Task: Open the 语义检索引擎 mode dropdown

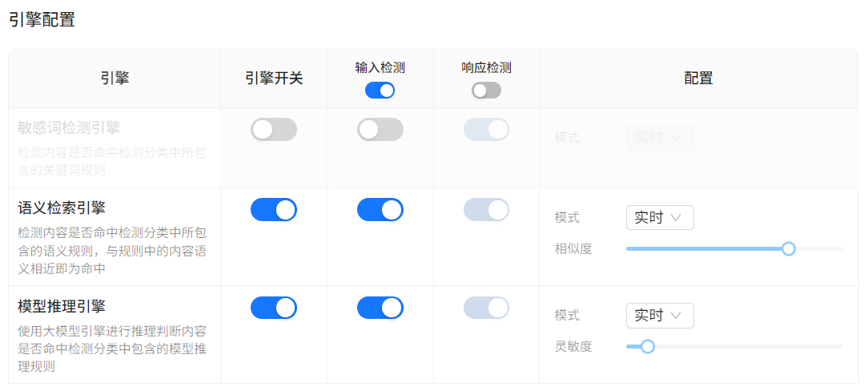Action: tap(660, 218)
